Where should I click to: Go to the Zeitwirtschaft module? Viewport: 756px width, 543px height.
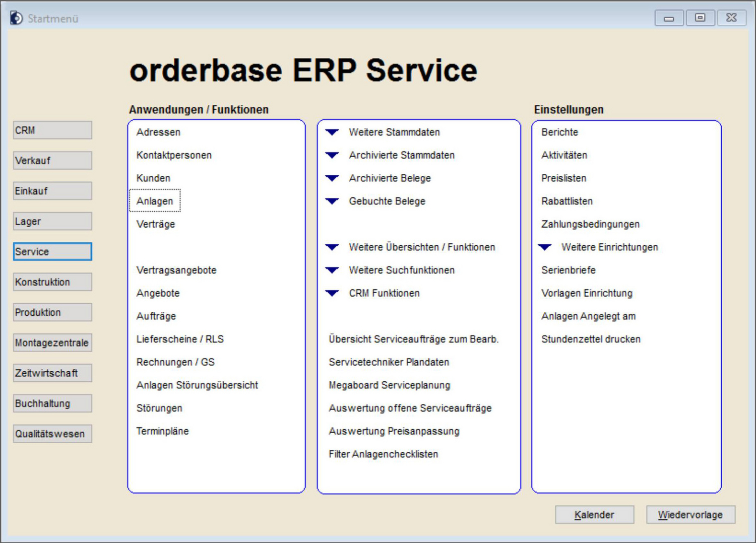pos(52,373)
